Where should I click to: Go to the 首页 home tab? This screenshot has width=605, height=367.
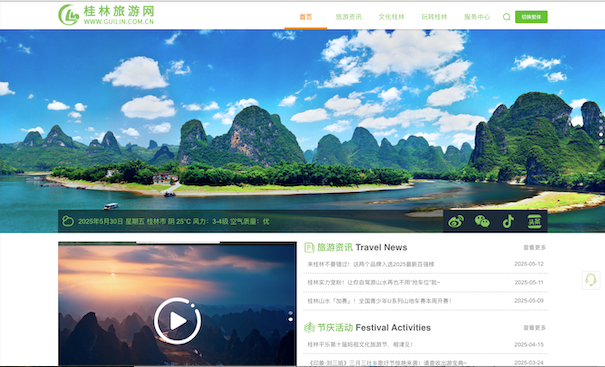click(306, 17)
